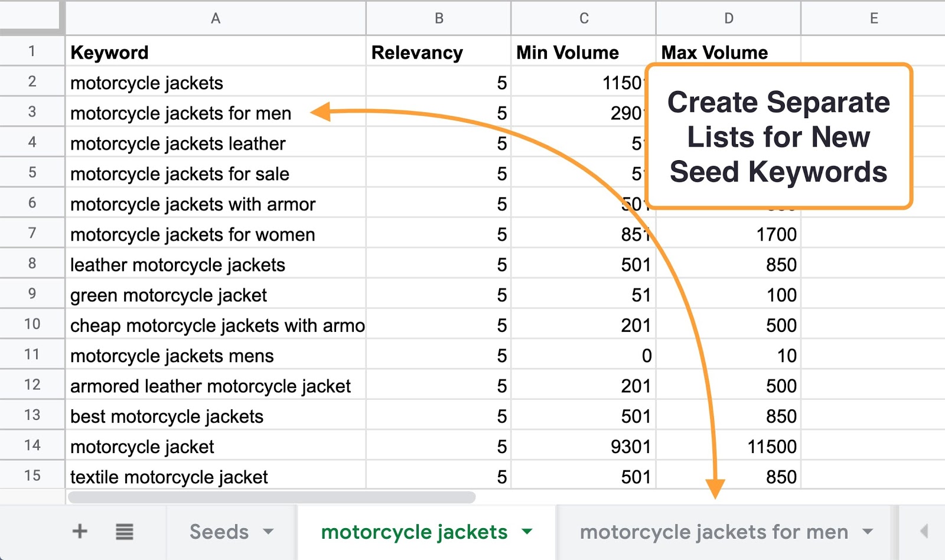Screen dimensions: 945x560
Task: Select the cell 'motorcycle jackets for men'
Action: pos(181,113)
